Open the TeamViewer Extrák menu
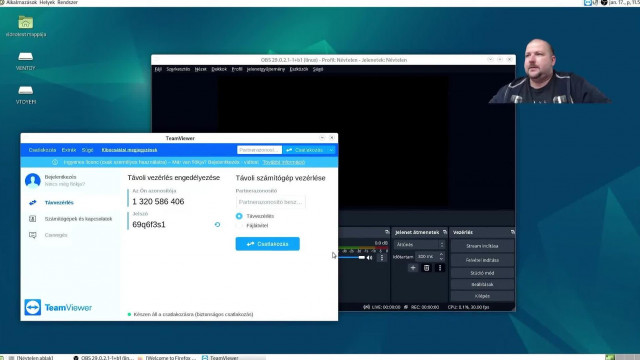The width and height of the screenshot is (640, 360). 69,150
